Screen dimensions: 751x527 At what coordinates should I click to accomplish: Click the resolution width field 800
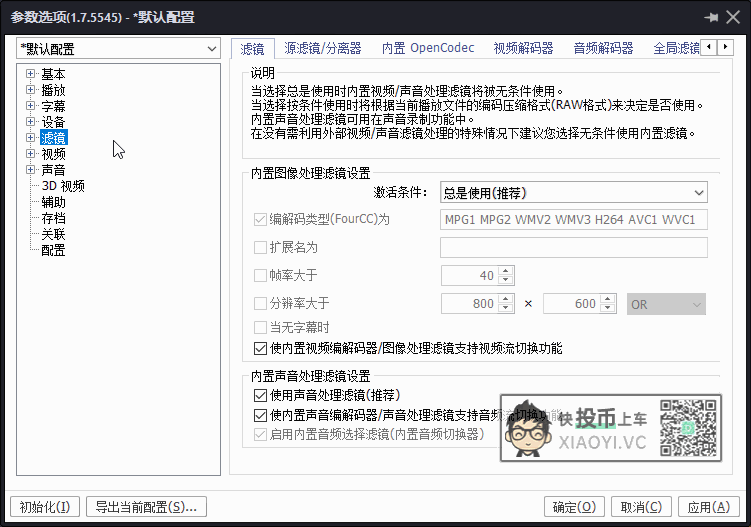469,303
